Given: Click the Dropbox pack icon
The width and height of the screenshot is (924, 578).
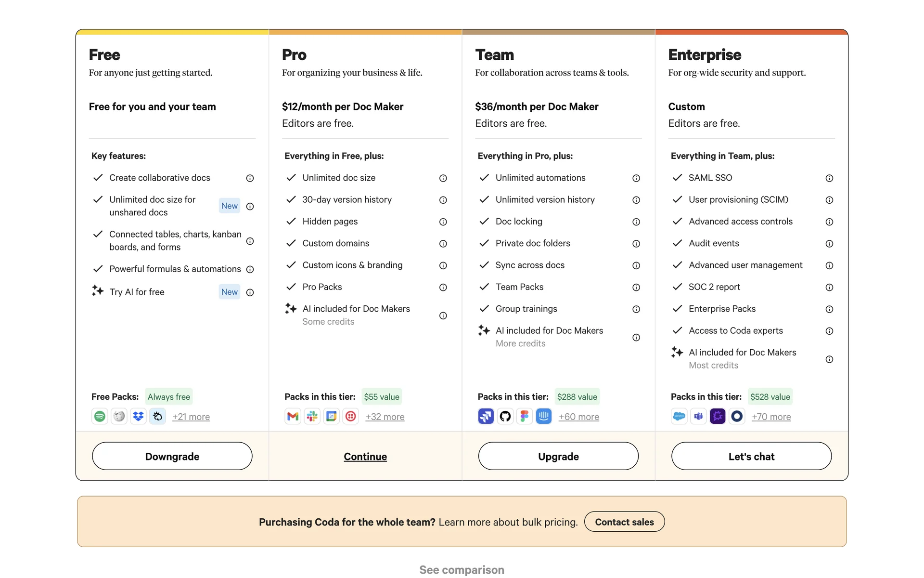Looking at the screenshot, I should click(x=138, y=416).
